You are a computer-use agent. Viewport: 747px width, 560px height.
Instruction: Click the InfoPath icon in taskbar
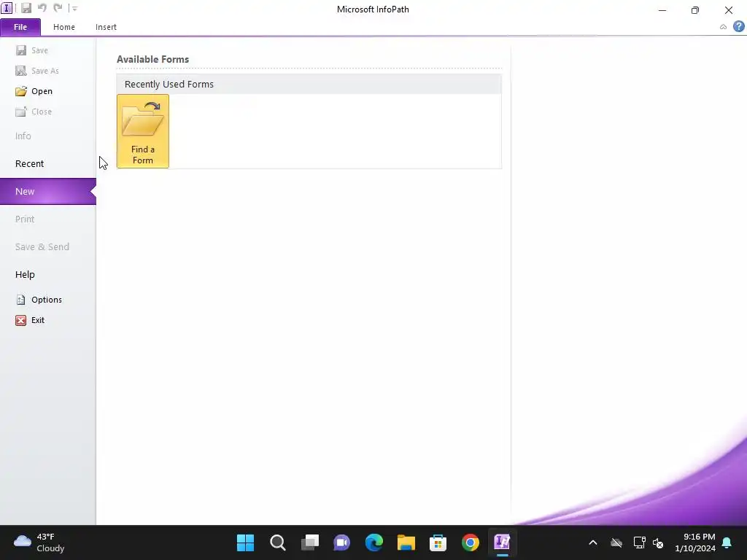click(x=502, y=542)
